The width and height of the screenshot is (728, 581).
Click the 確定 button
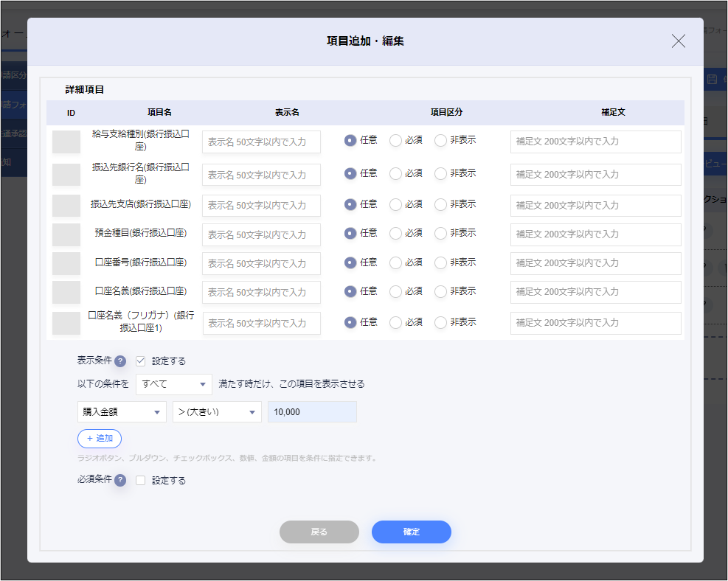coord(412,532)
